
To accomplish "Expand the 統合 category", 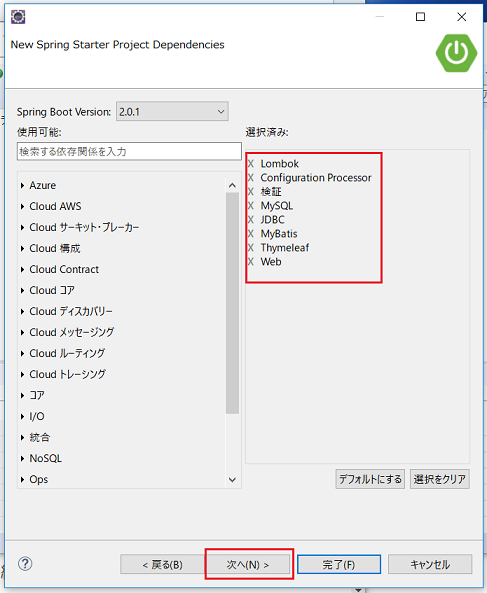I will 22,438.
